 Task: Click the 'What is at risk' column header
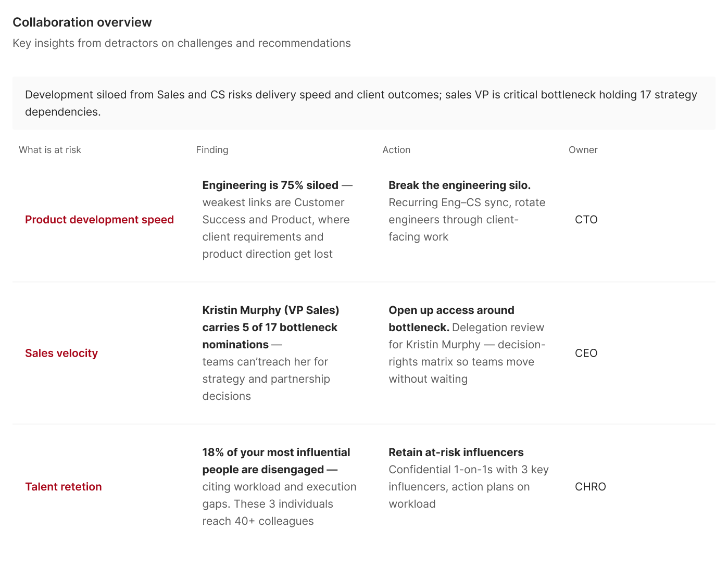pyautogui.click(x=50, y=150)
